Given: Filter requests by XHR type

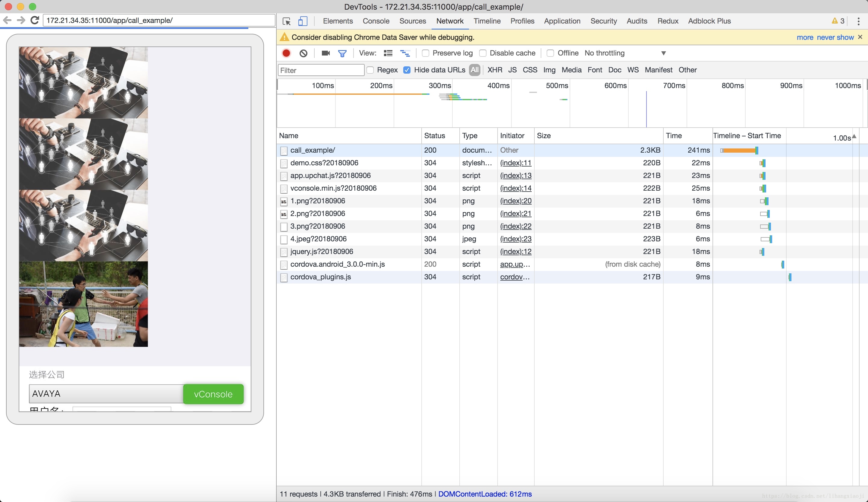Looking at the screenshot, I should [495, 70].
